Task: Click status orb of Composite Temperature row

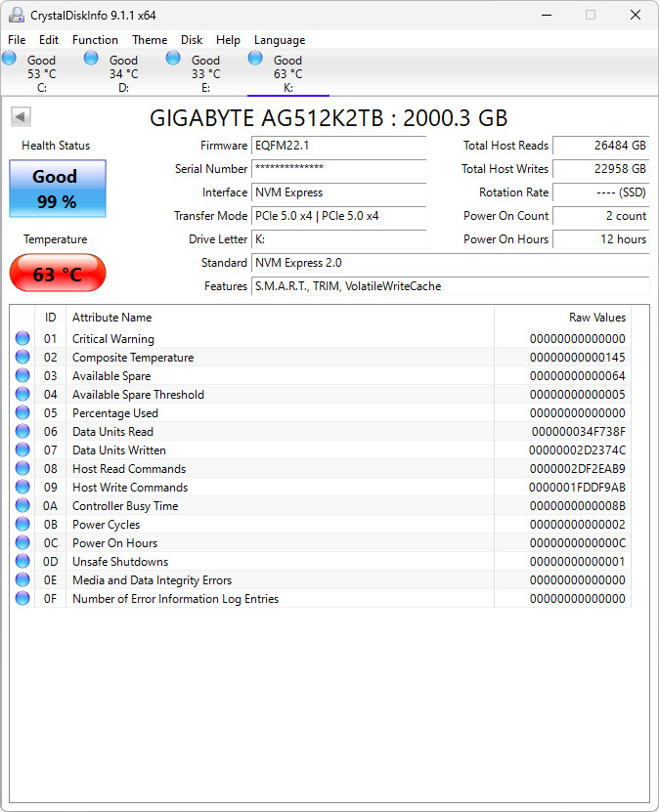Action: coord(22,357)
